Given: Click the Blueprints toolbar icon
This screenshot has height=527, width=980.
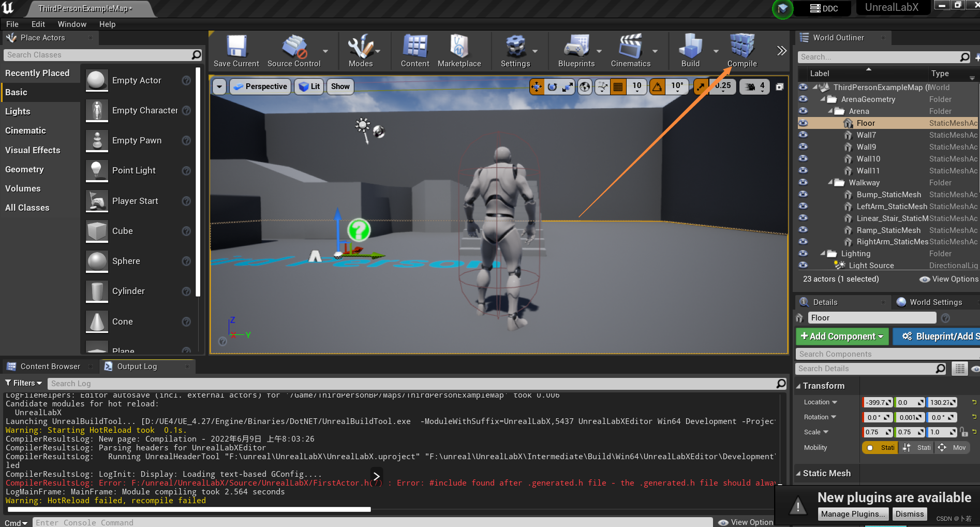Looking at the screenshot, I should tap(576, 50).
